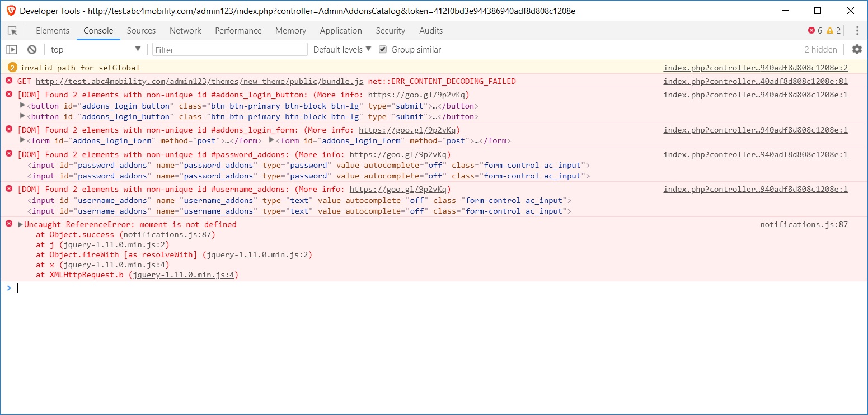Screen dimensions: 868x415
Task: Open jquery link in the 'at j' stack frame
Action: [114, 244]
